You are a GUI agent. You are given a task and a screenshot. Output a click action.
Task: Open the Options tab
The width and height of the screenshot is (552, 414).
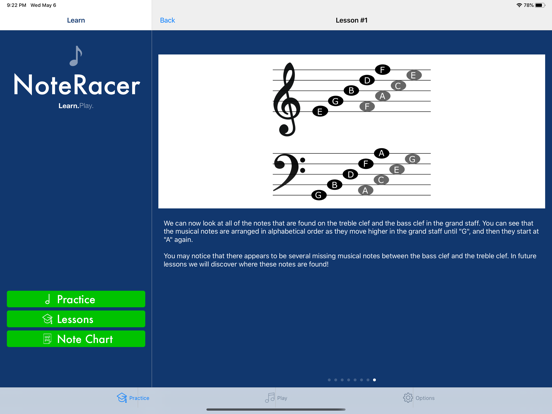(x=419, y=398)
